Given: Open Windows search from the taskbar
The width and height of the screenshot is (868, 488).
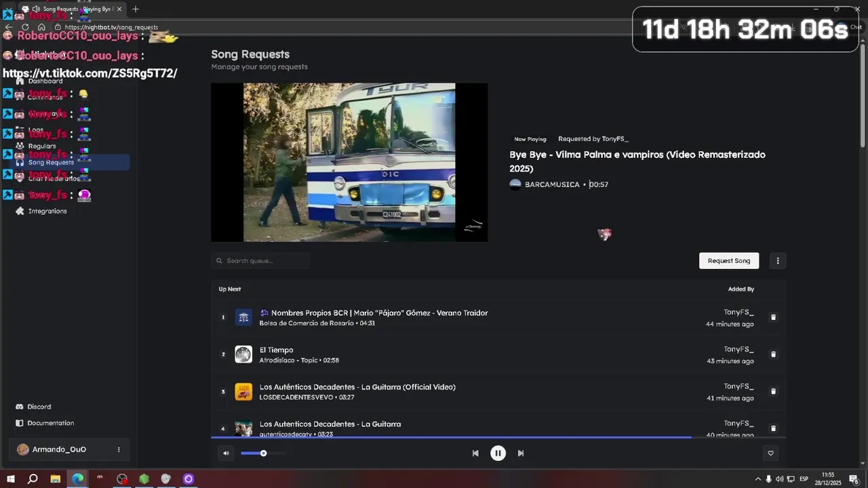Looking at the screenshot, I should [33, 479].
